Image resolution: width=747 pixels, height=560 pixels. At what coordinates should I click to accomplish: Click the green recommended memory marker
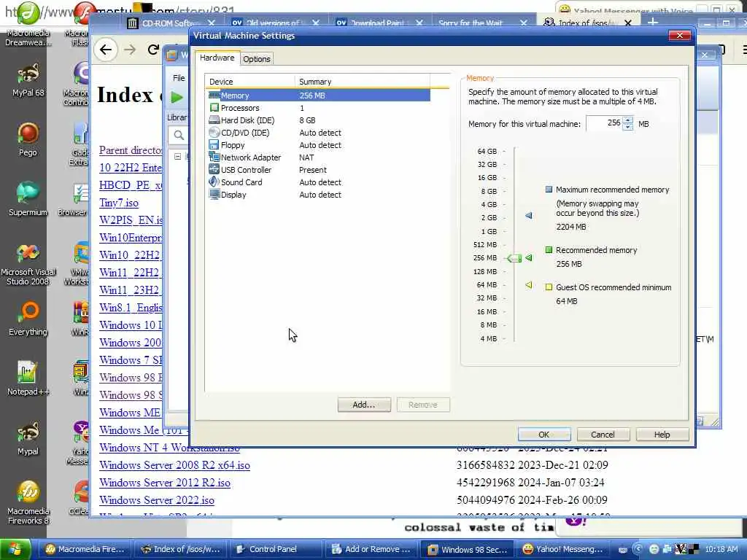528,257
